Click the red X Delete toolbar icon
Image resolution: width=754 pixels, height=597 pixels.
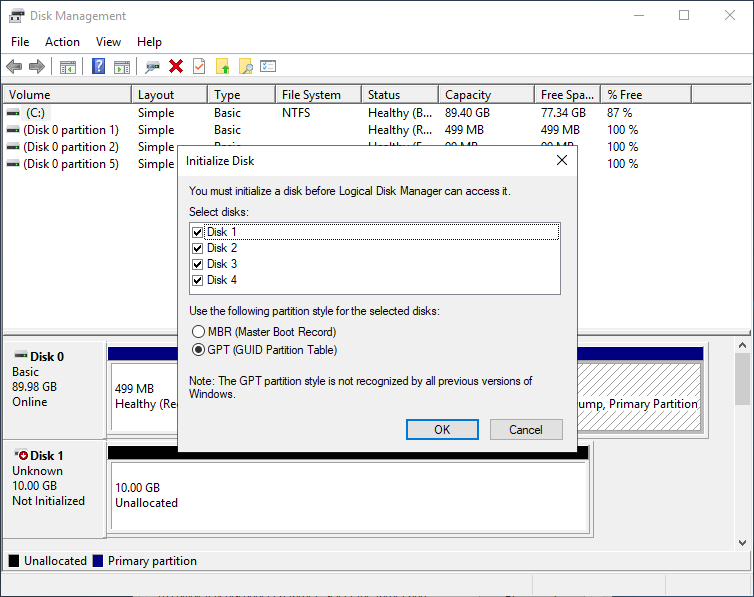click(x=176, y=66)
